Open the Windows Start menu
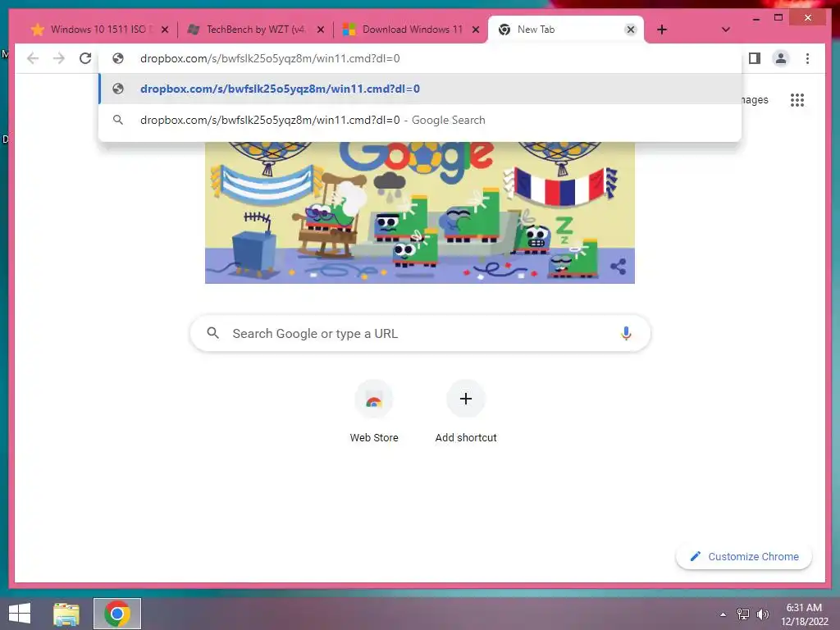 point(20,614)
